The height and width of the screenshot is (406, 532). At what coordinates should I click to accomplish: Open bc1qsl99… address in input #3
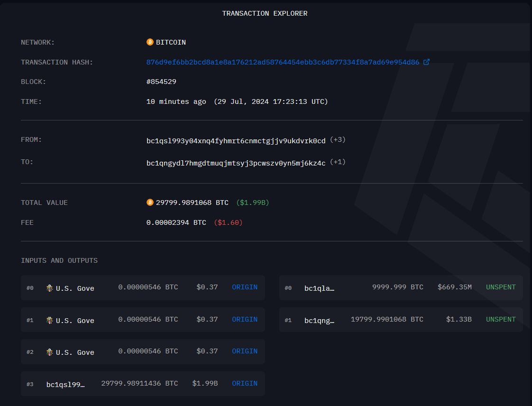point(65,385)
